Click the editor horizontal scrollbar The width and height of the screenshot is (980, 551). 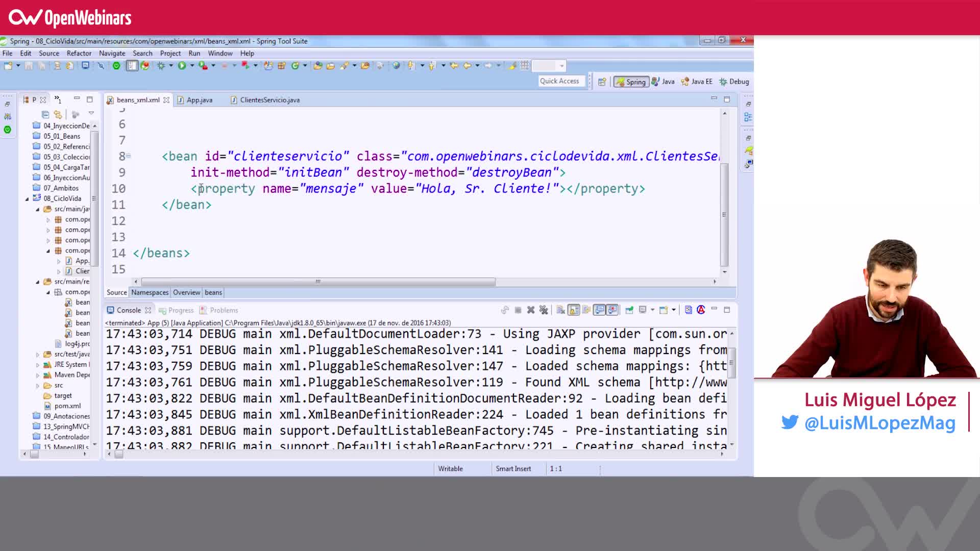(x=316, y=282)
